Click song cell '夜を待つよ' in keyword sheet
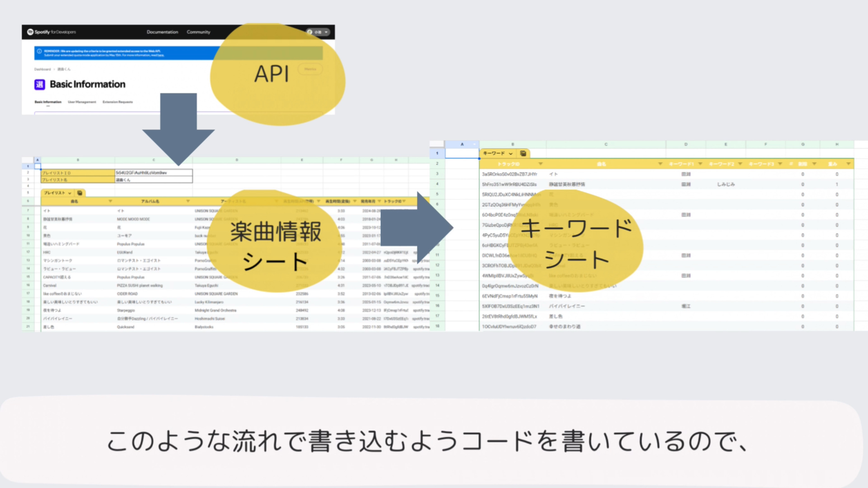Viewport: 868px width, 488px height. pos(560,296)
